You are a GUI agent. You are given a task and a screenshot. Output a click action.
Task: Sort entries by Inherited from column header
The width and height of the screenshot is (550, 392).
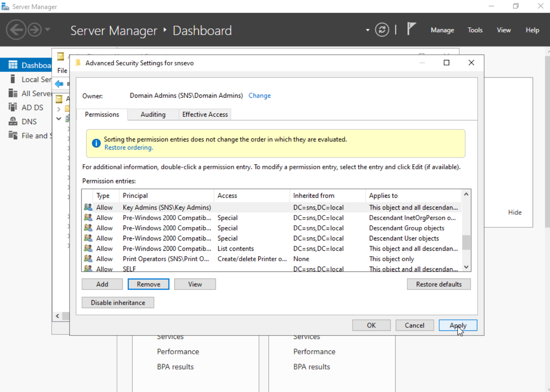[328, 195]
